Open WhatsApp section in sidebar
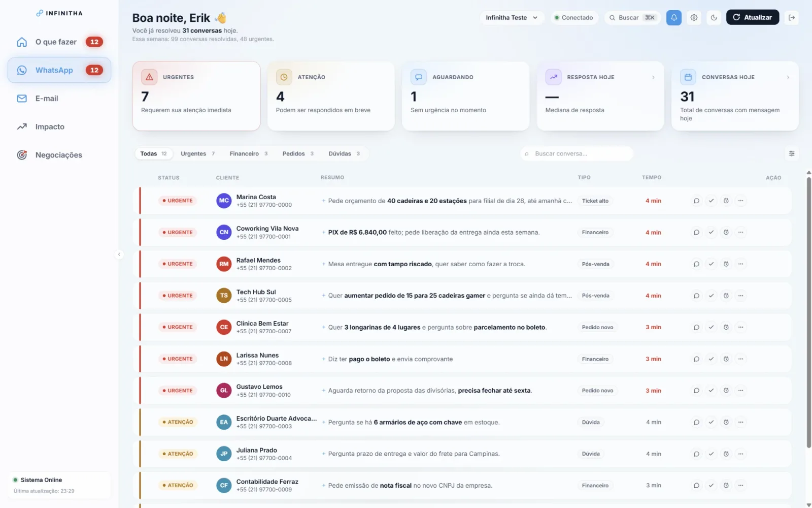Image resolution: width=812 pixels, height=508 pixels. pyautogui.click(x=59, y=70)
